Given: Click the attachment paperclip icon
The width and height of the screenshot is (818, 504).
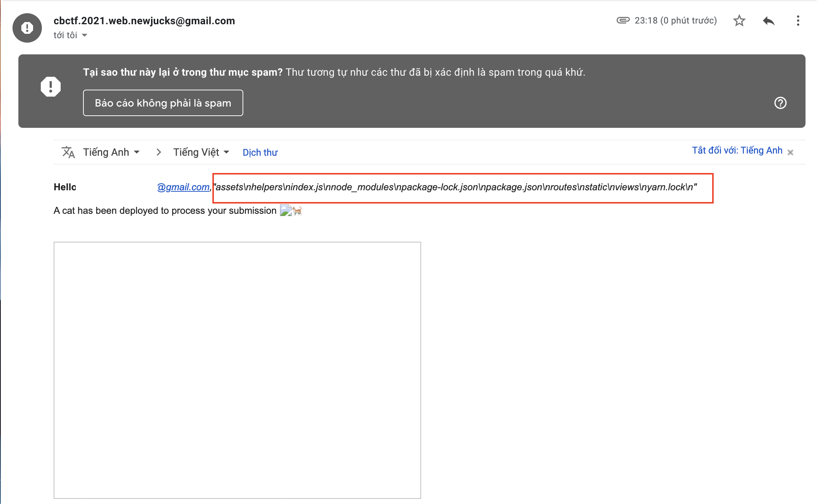Looking at the screenshot, I should [x=623, y=20].
